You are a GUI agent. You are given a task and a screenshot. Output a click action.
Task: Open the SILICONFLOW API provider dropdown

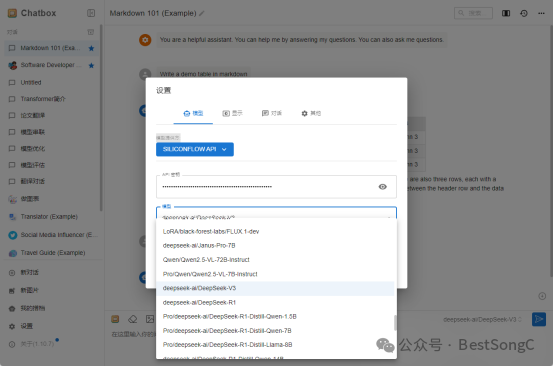(x=195, y=149)
